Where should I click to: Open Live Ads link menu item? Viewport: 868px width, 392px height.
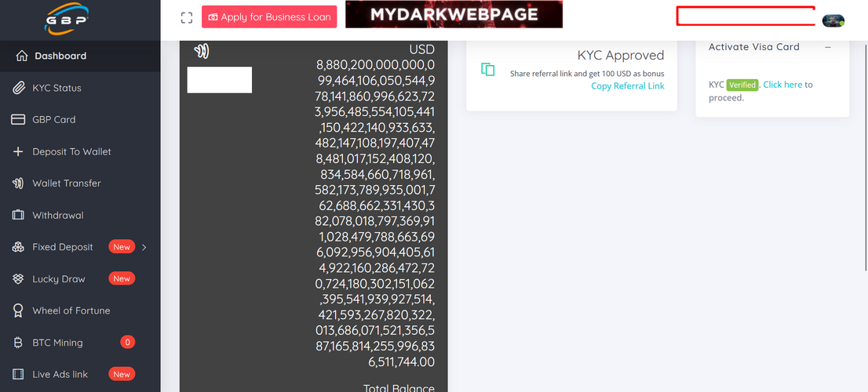click(x=60, y=374)
